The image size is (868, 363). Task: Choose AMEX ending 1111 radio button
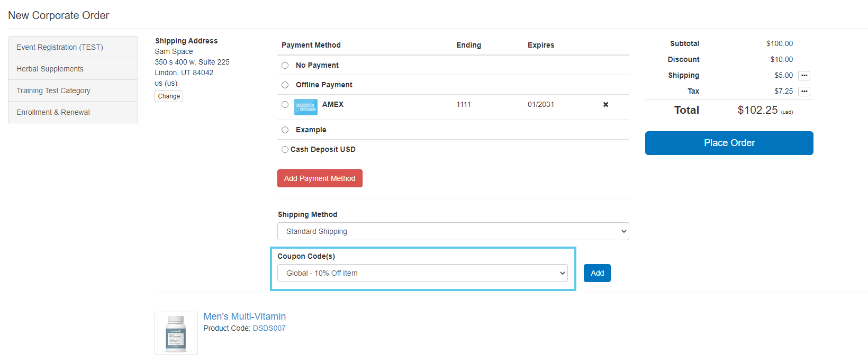coord(285,105)
